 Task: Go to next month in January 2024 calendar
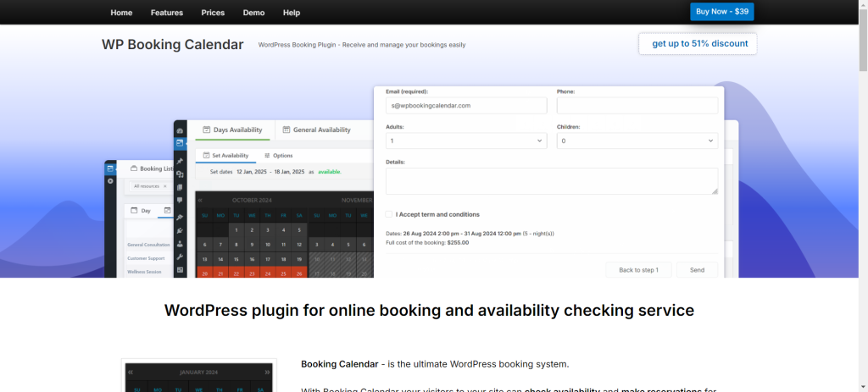pos(267,372)
